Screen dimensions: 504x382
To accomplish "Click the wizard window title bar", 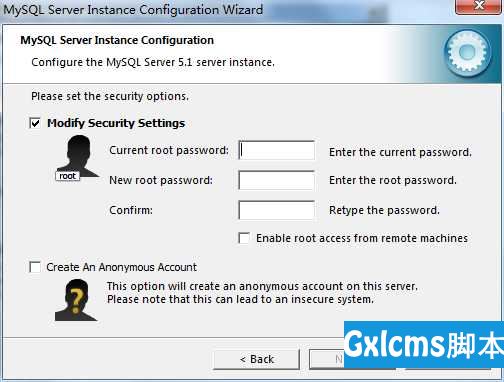I will [227, 9].
